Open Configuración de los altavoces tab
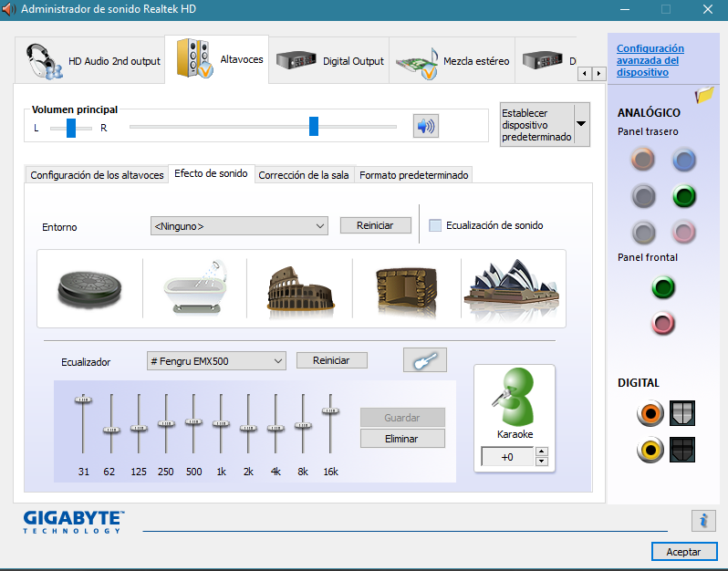 [x=97, y=175]
